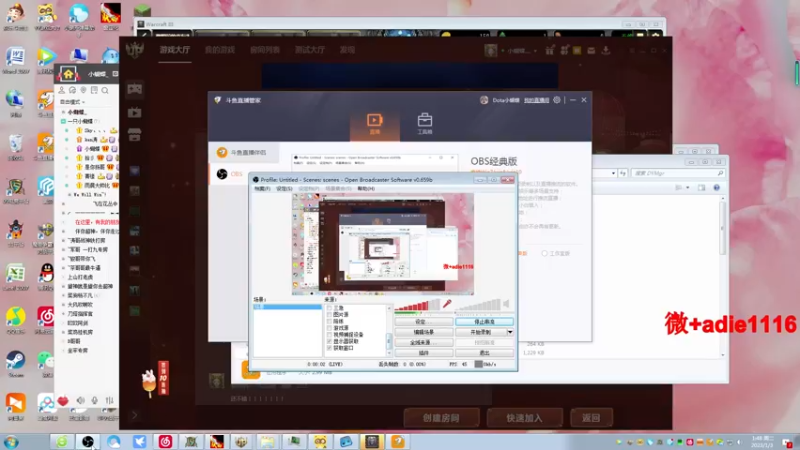Image resolution: width=800 pixels, height=450 pixels.
Task: Switch to 我的游戏 tab in game platform
Action: pos(220,49)
